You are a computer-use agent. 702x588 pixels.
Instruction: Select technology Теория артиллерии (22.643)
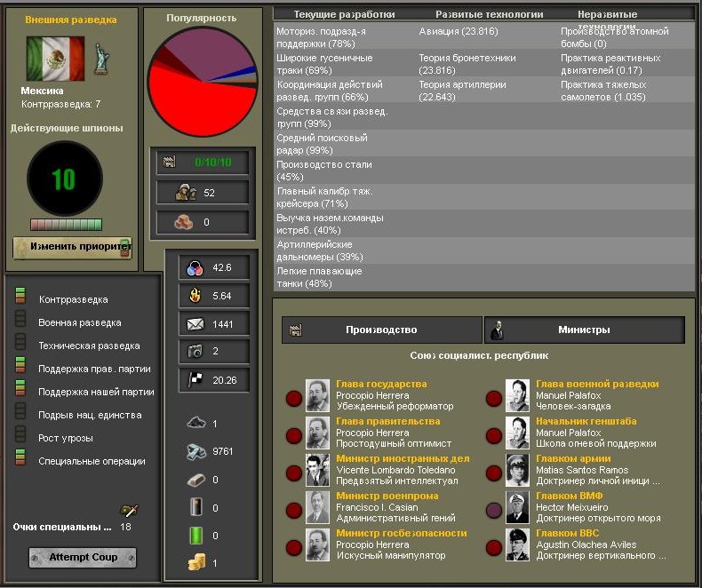pyautogui.click(x=462, y=91)
